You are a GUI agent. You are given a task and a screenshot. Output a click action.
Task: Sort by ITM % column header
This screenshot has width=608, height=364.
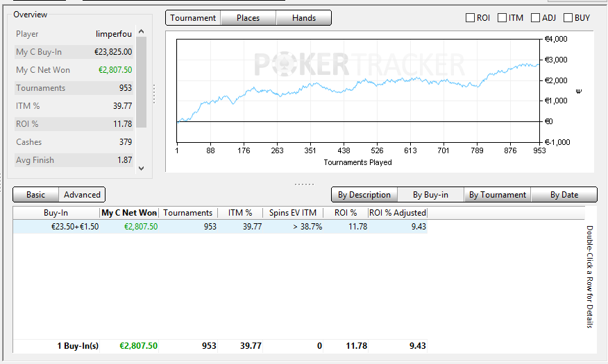pyautogui.click(x=240, y=213)
